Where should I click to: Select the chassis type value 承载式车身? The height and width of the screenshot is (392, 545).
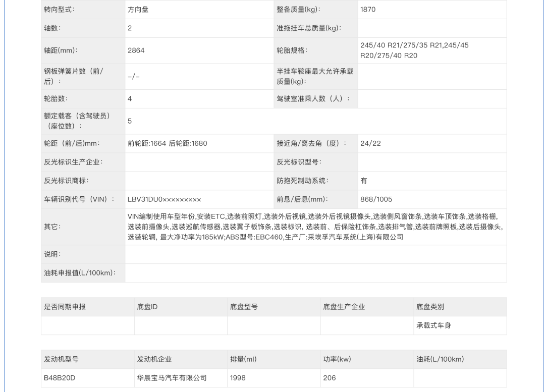click(434, 325)
